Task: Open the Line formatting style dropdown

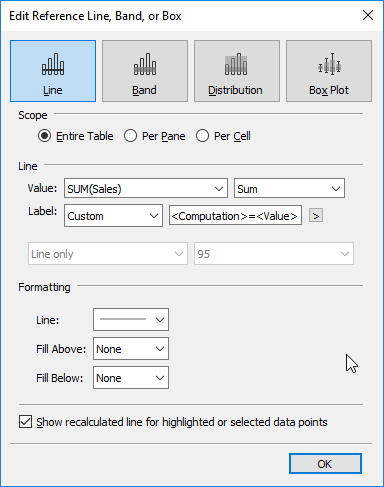Action: click(131, 320)
